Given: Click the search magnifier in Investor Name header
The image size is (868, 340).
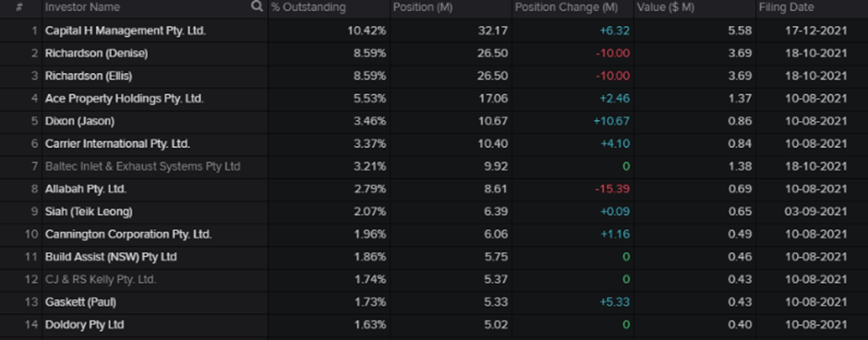Looking at the screenshot, I should [257, 6].
